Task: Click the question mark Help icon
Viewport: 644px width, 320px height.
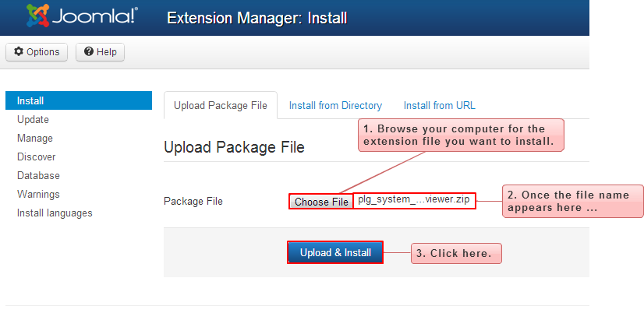Action: pos(88,51)
